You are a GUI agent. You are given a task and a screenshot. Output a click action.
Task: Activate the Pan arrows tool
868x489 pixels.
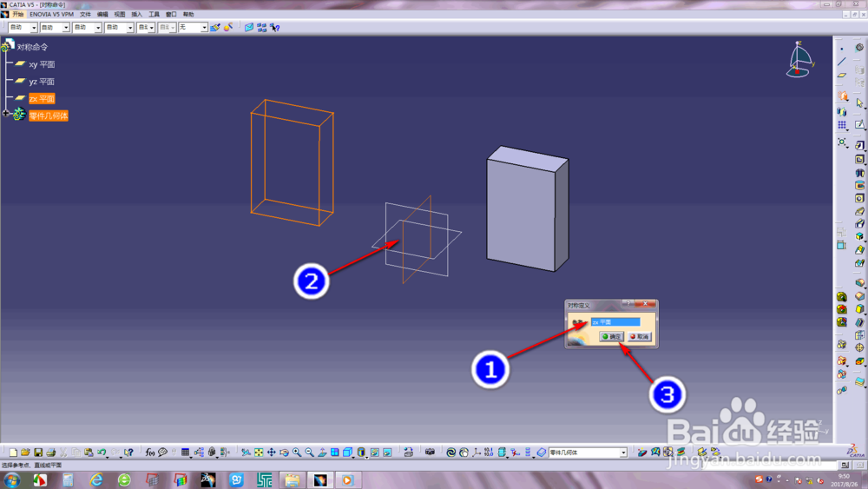[x=271, y=453]
